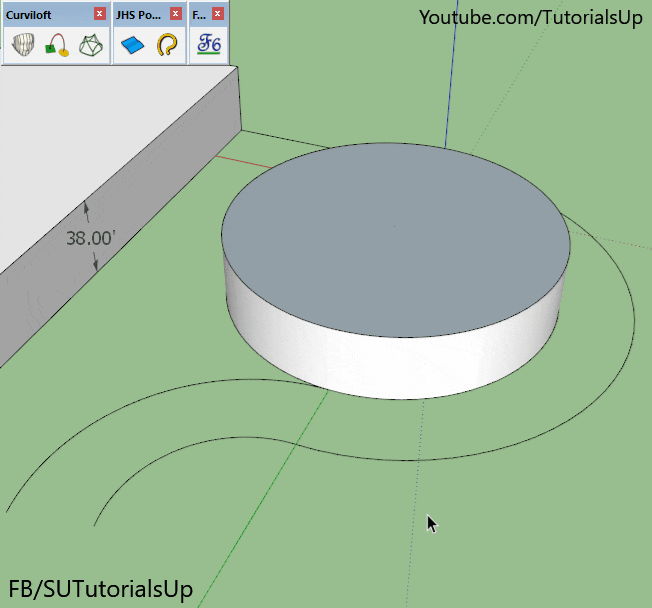The height and width of the screenshot is (608, 652).
Task: Close the JHS Powerbar toolbar
Action: coord(176,14)
